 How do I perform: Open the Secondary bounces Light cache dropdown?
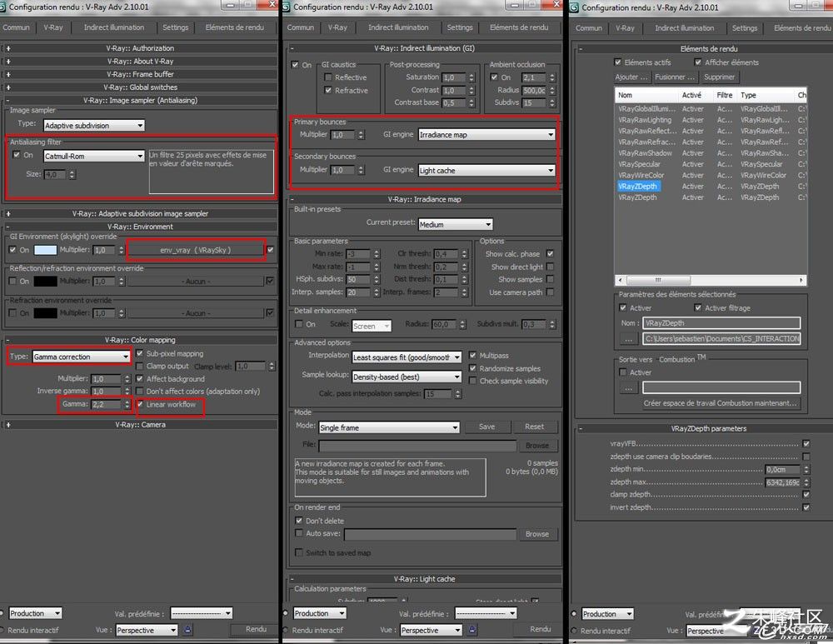486,171
